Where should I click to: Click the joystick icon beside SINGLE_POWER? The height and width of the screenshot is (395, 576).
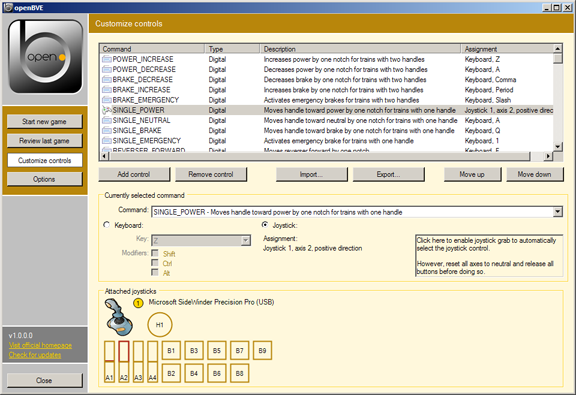[x=107, y=110]
